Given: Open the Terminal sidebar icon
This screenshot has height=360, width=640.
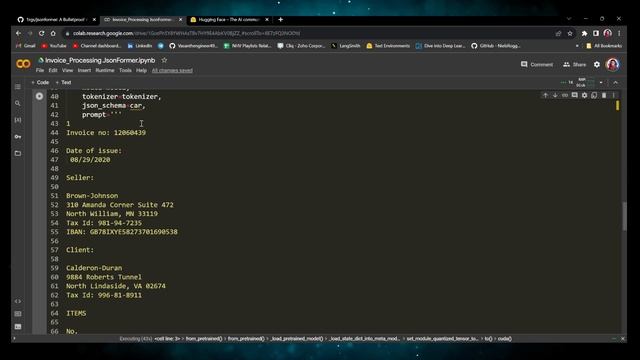Looking at the screenshot, I should (18, 327).
